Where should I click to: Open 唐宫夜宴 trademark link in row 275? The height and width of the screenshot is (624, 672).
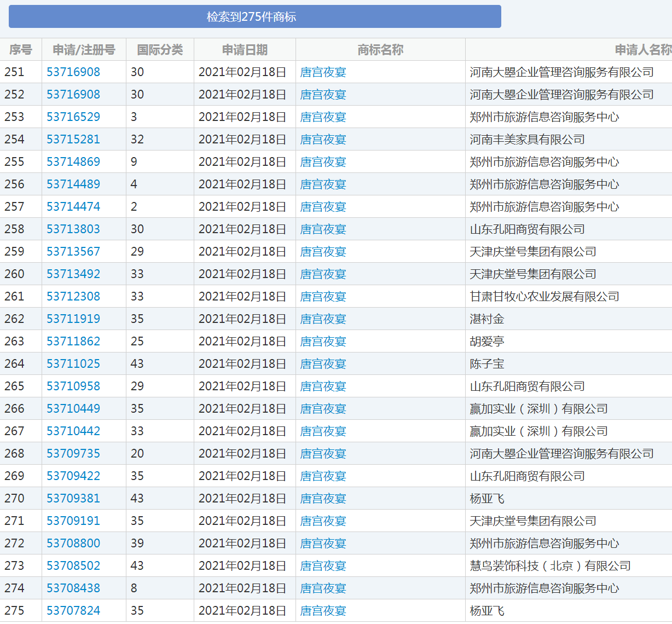click(323, 610)
